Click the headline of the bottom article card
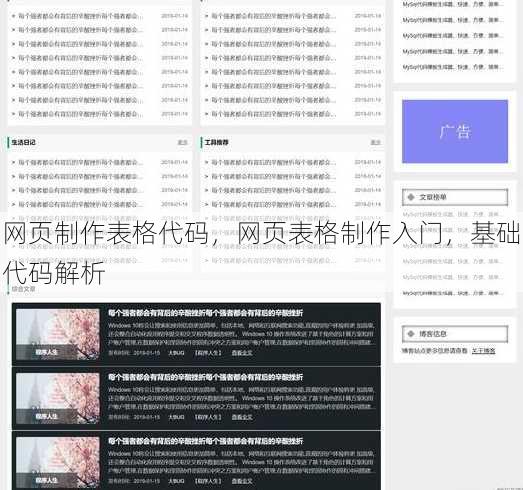The height and width of the screenshot is (490, 523). pos(205,441)
